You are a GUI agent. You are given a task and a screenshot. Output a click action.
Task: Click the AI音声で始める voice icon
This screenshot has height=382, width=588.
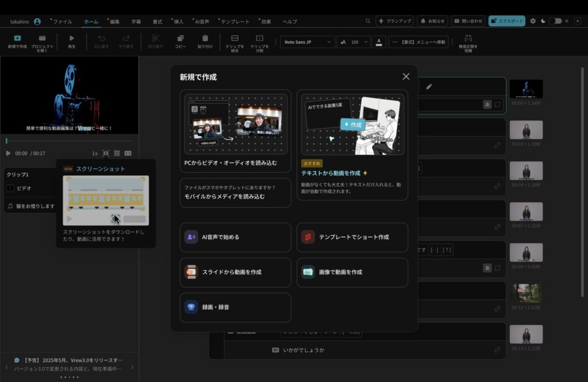(191, 237)
